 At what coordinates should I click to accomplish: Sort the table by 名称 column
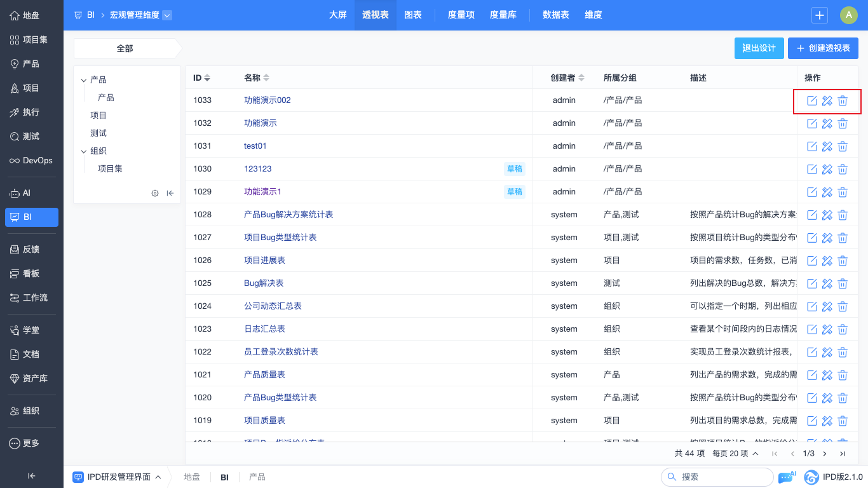[266, 78]
